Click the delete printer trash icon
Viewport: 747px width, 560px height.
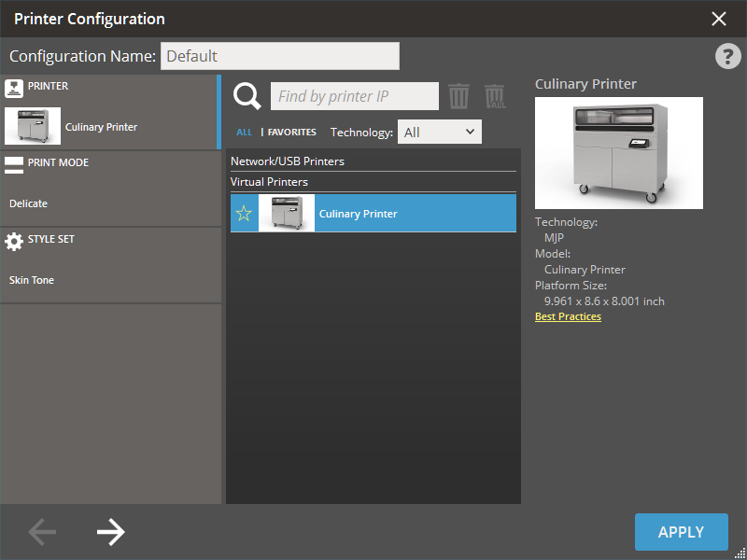[458, 96]
